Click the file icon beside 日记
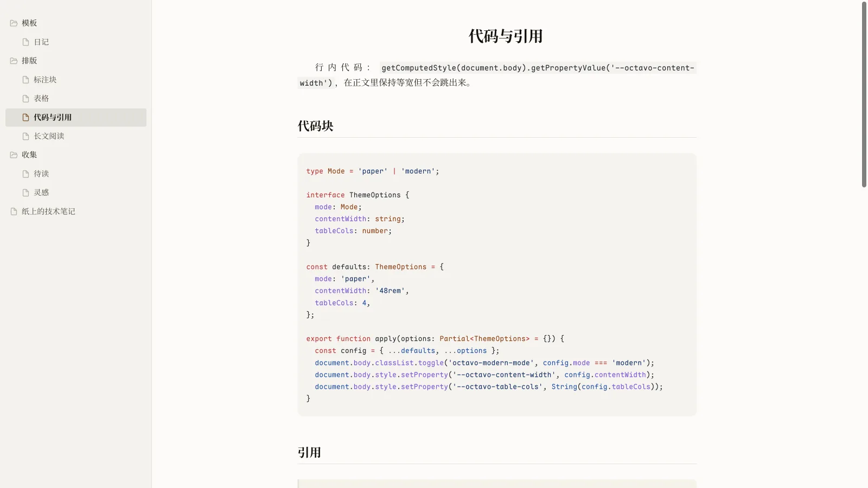Viewport: 868px width, 488px height. click(x=25, y=42)
